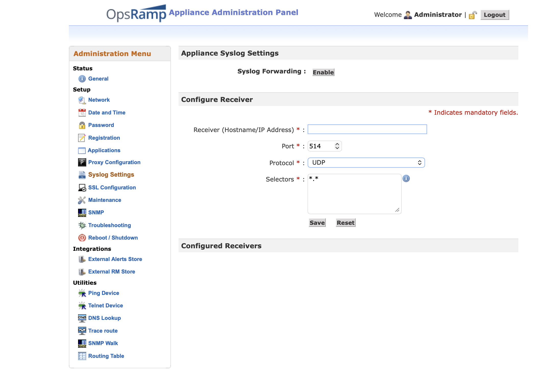
Task: Save the receiver configuration
Action: [x=317, y=223]
